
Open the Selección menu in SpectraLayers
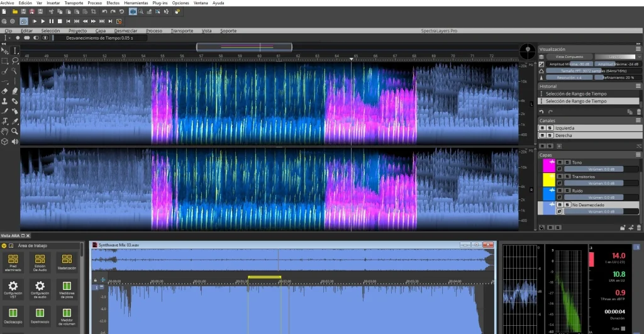(50, 31)
